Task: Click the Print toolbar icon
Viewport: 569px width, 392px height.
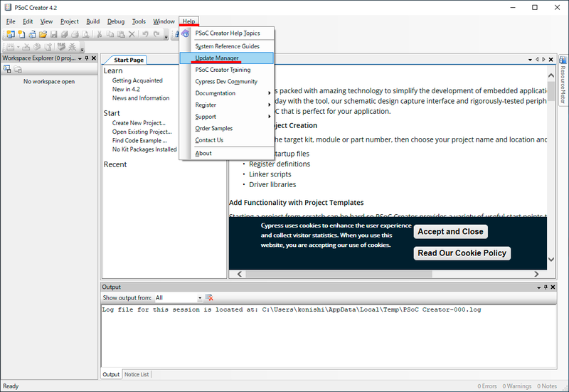Action: (75, 34)
